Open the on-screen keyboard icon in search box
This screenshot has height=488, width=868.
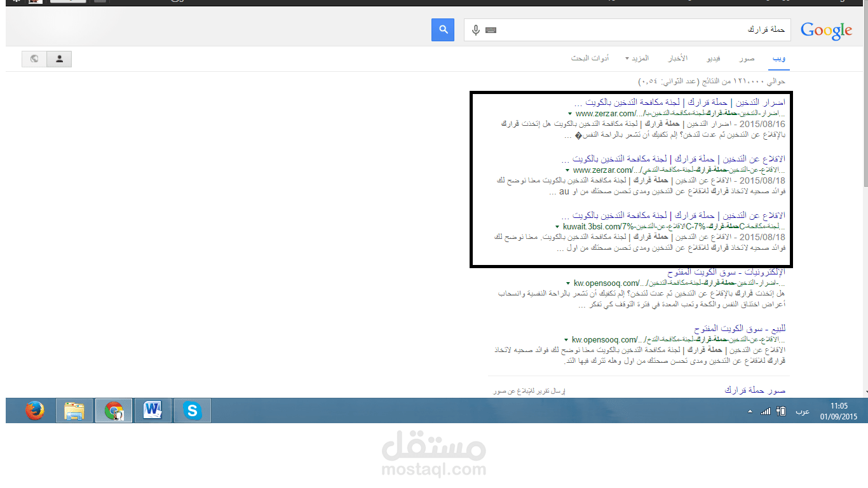pyautogui.click(x=491, y=30)
